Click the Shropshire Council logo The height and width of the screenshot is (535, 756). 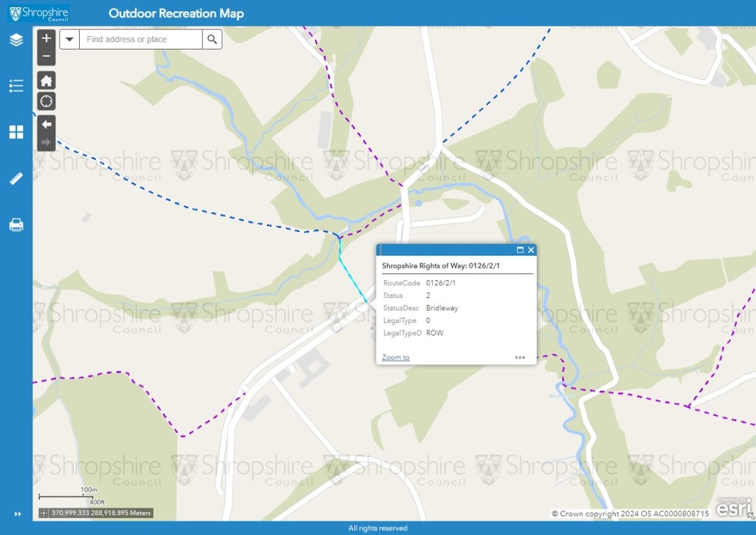point(38,13)
